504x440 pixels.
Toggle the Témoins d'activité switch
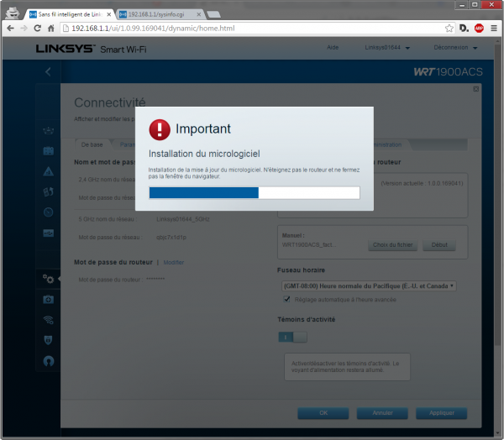click(292, 337)
